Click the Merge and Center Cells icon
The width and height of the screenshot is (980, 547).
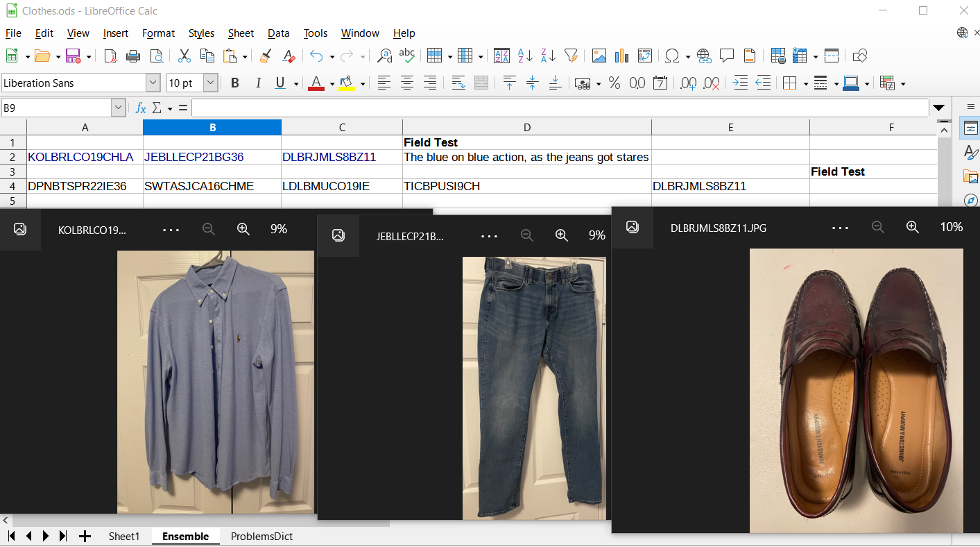(x=481, y=83)
